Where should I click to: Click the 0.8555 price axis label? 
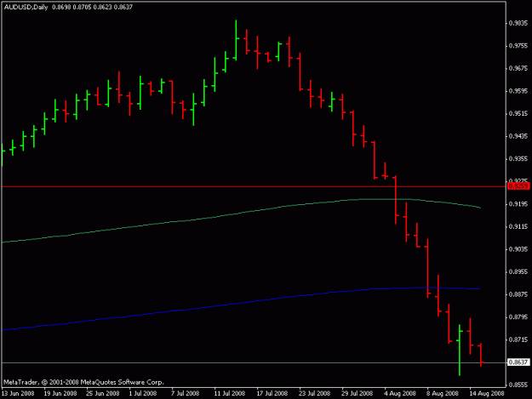tap(518, 385)
